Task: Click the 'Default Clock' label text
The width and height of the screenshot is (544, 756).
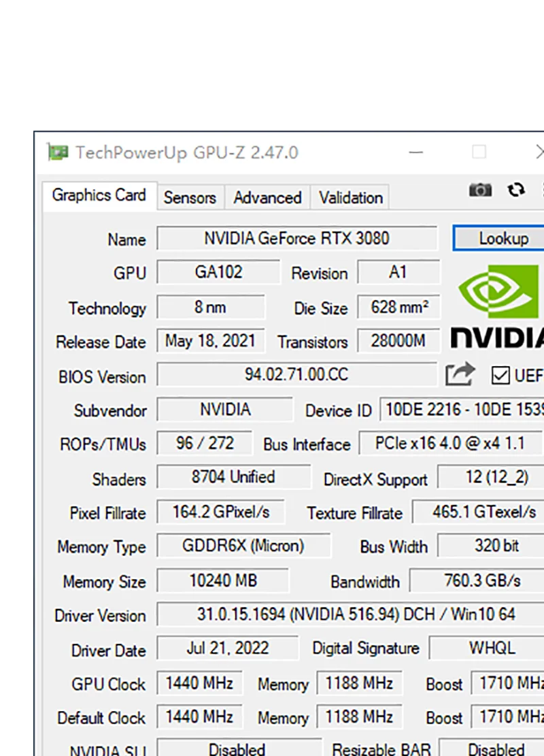Action: [x=101, y=718]
